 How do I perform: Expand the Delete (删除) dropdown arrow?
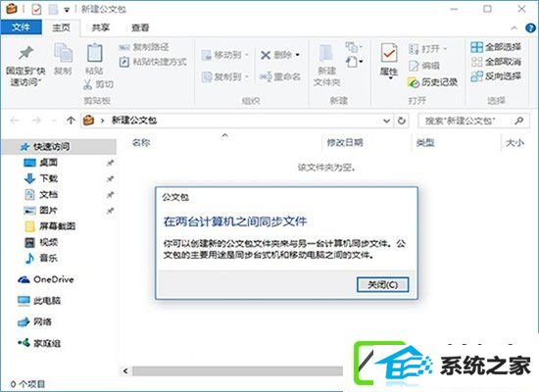(298, 55)
